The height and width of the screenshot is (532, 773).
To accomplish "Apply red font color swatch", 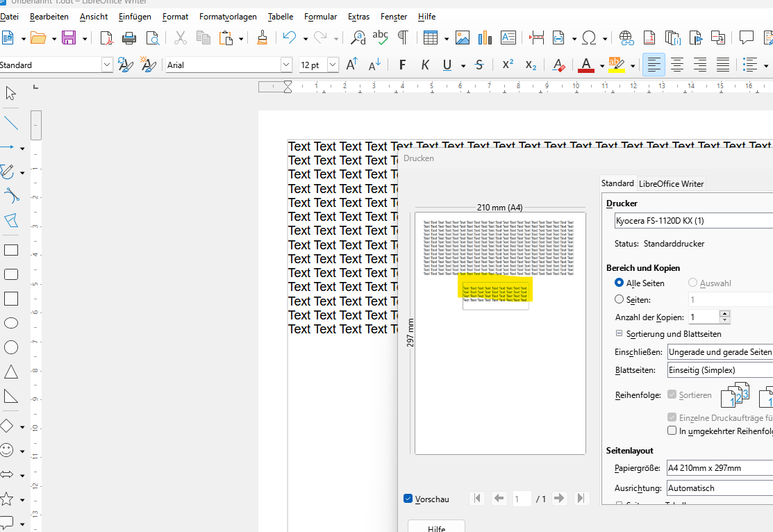I will click(585, 65).
